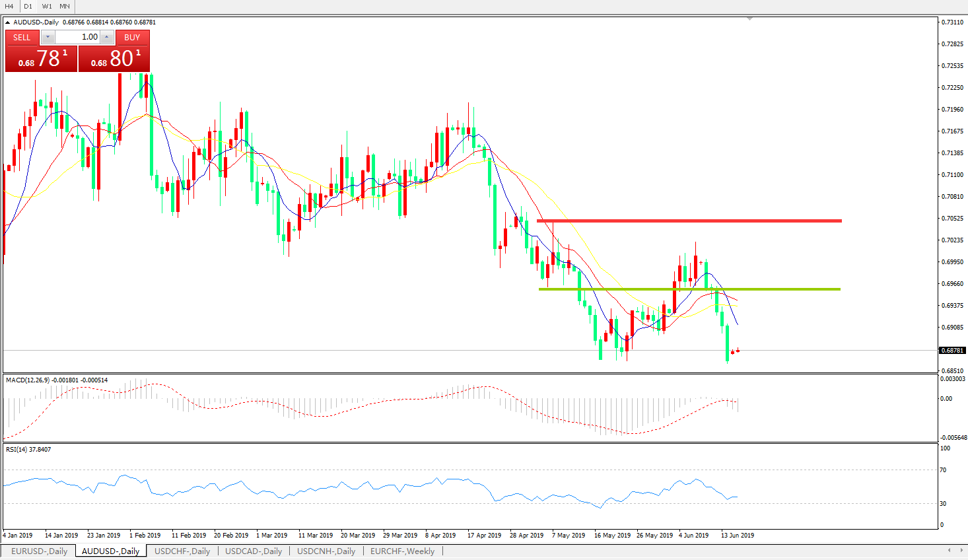Switch to USDCAD-,Daily chart tab

pos(253,551)
